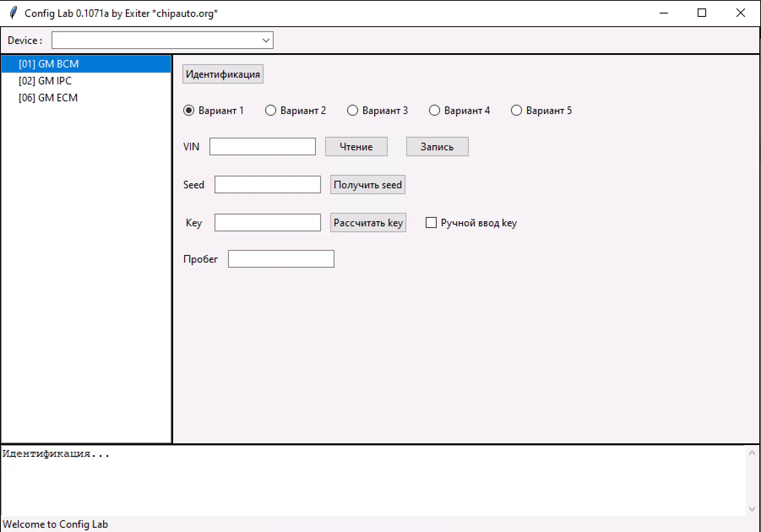
Task: Click the Запись button to write VIN
Action: click(437, 147)
